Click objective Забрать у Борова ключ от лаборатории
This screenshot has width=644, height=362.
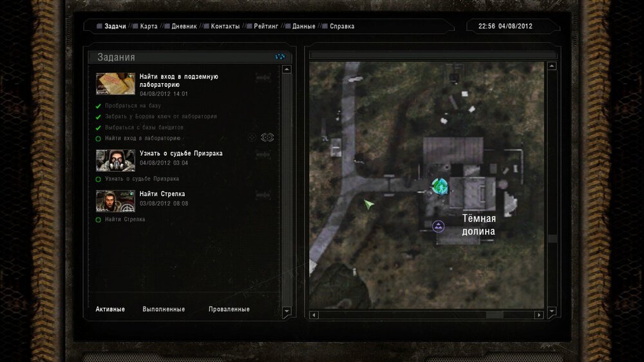tap(160, 117)
